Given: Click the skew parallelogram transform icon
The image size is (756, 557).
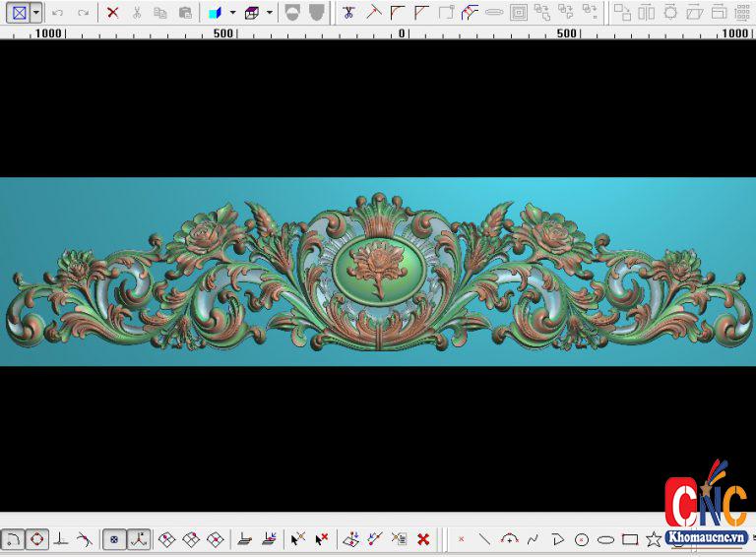Looking at the screenshot, I should point(695,13).
